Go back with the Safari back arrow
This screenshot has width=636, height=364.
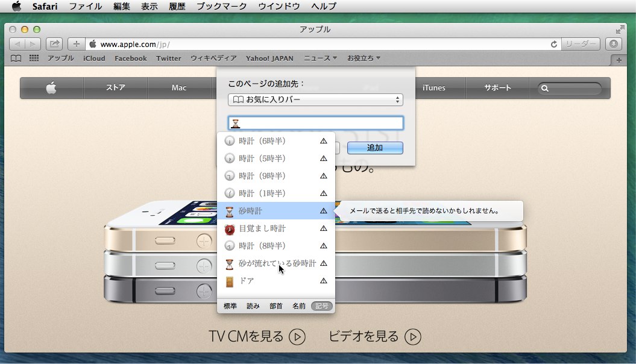pyautogui.click(x=17, y=44)
